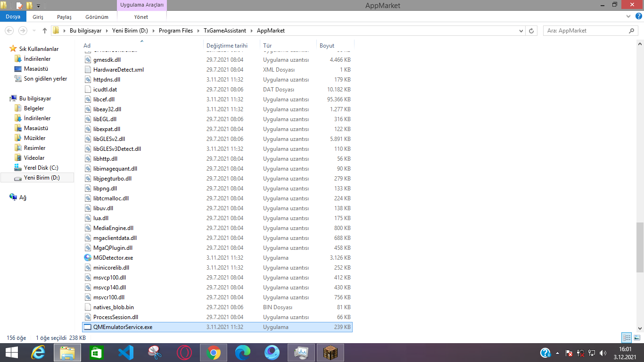644x362 pixels.
Task: Open the Minecraft crafting-table taskbar icon
Action: tap(330, 353)
